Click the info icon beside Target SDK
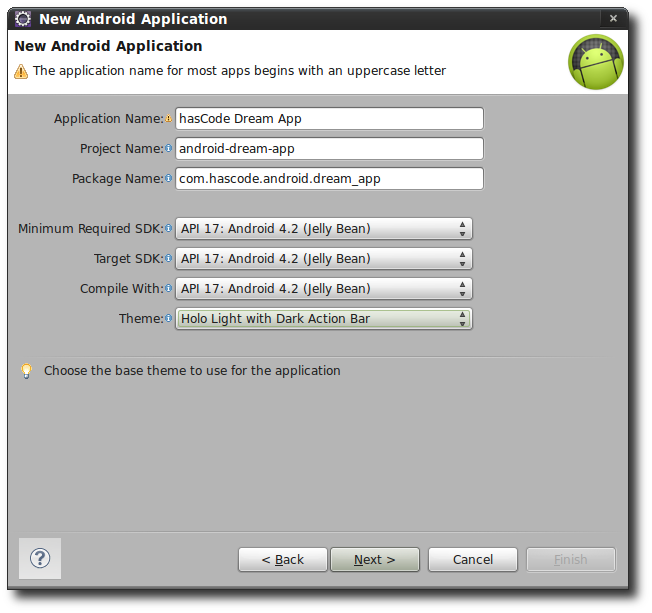The width and height of the screenshot is (652, 613). click(x=168, y=259)
